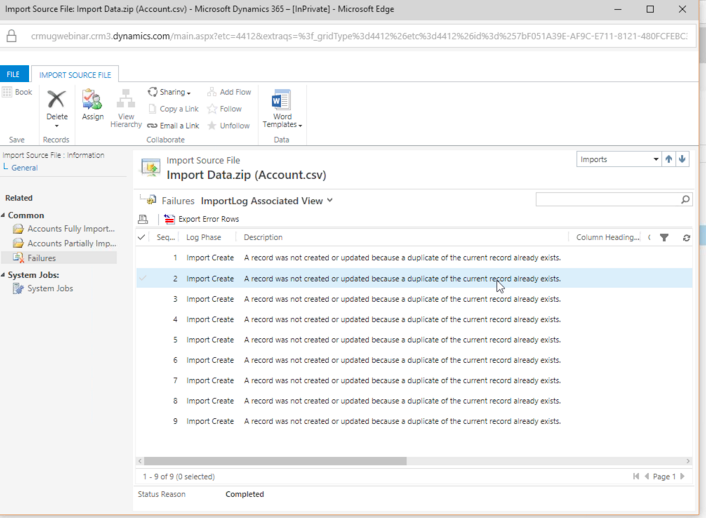Collapse the System Jobs section
Image resolution: width=706 pixels, height=518 pixels.
pyautogui.click(x=3, y=275)
